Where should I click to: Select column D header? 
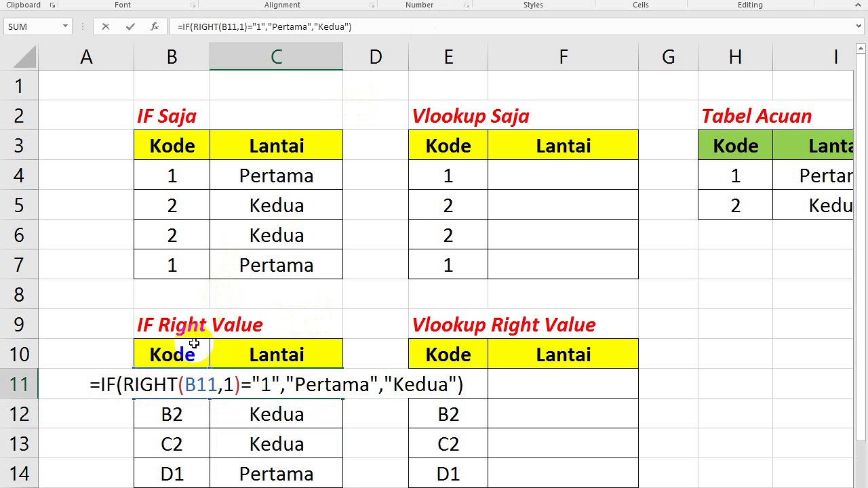pyautogui.click(x=376, y=57)
